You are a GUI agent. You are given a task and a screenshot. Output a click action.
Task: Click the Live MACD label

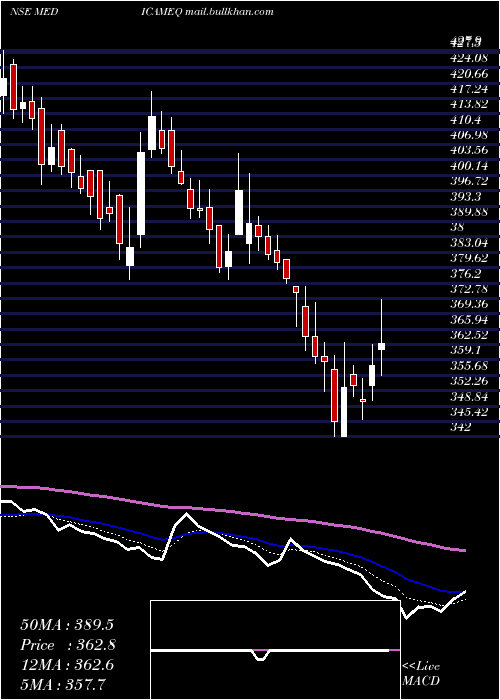click(421, 673)
